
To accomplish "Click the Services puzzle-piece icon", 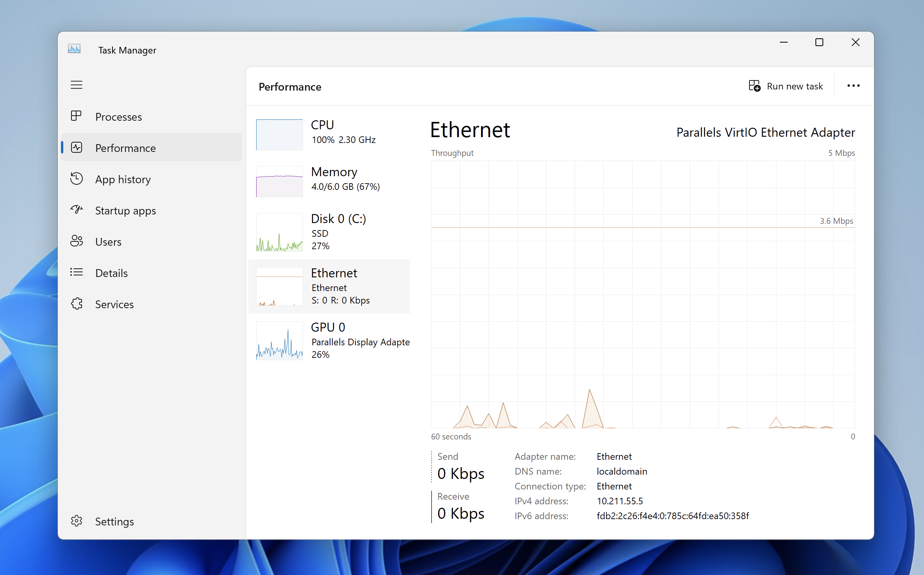I will click(x=77, y=304).
